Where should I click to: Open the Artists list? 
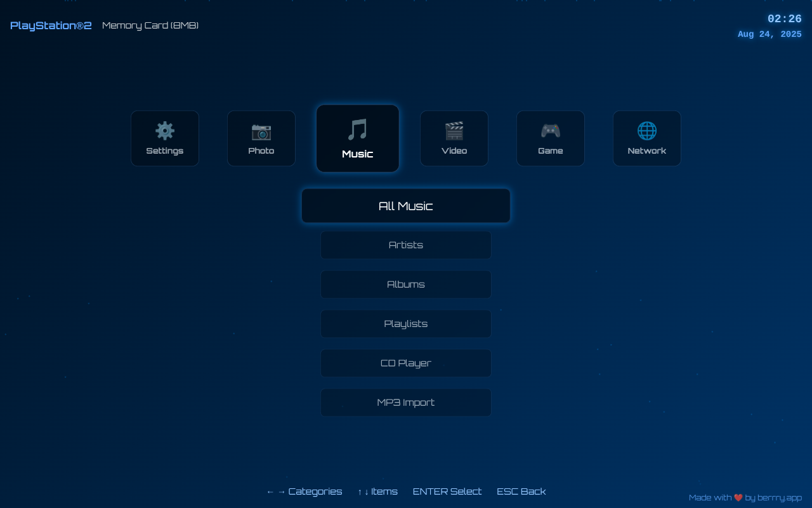point(405,245)
